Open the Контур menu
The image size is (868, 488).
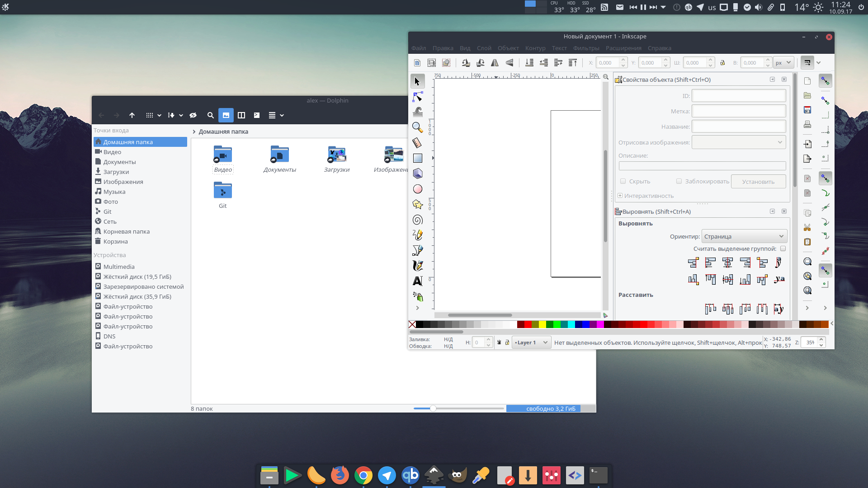point(535,48)
